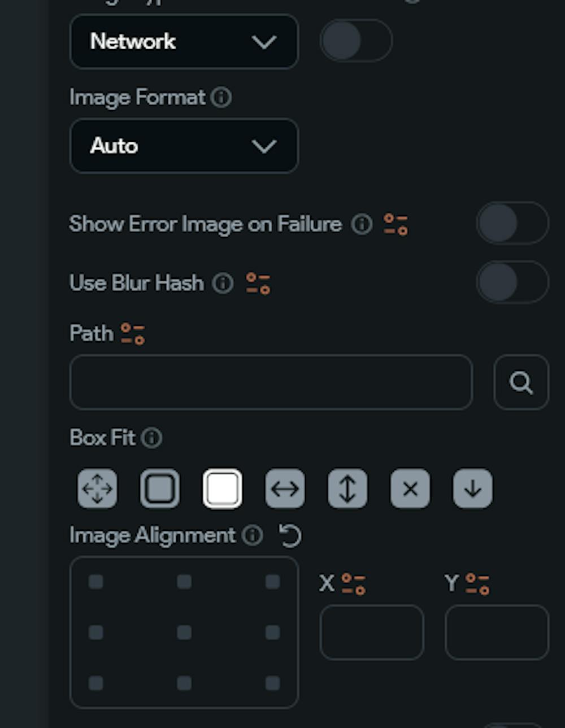
Task: Click the Path search magnifier button
Action: click(x=521, y=382)
